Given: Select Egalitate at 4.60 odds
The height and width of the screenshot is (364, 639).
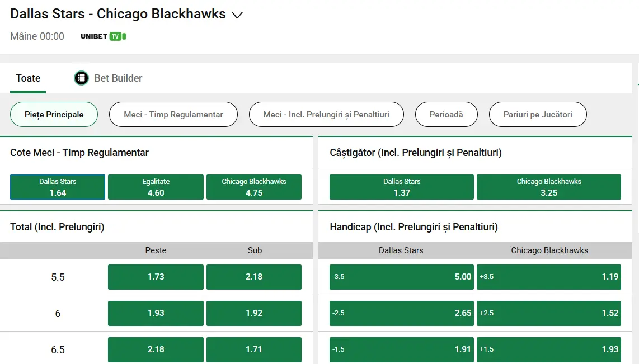Looking at the screenshot, I should pos(156,187).
